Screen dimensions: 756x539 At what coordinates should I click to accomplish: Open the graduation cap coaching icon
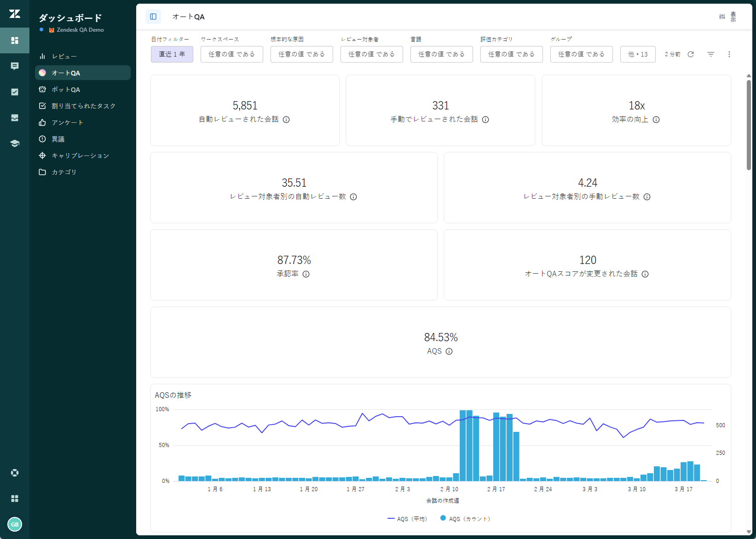pos(15,143)
